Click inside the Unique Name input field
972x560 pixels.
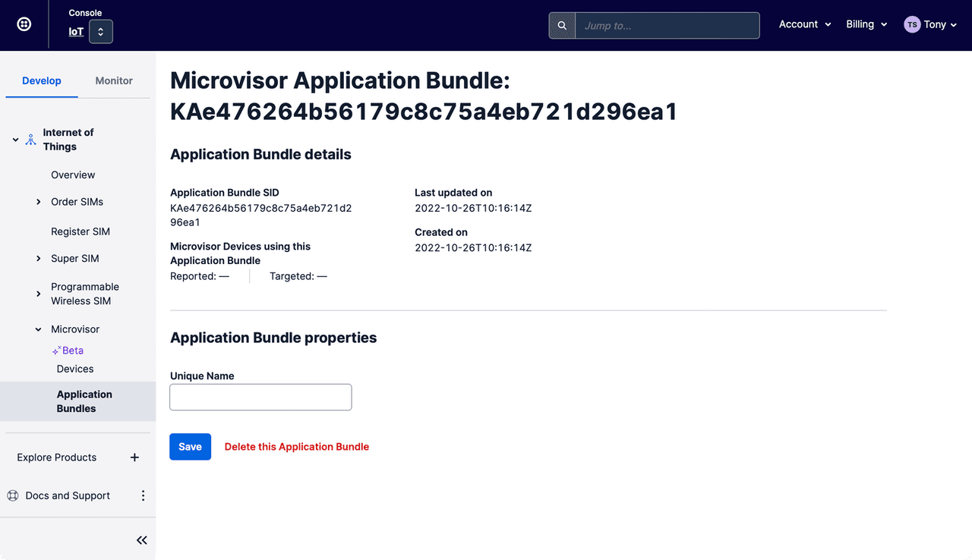[260, 397]
